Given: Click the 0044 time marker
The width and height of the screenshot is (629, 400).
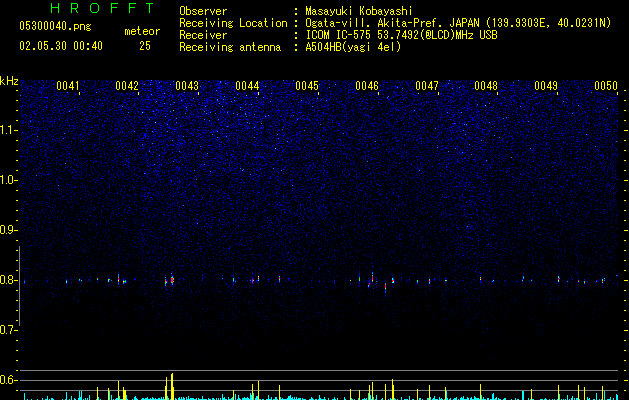Looking at the screenshot, I should point(247,86).
